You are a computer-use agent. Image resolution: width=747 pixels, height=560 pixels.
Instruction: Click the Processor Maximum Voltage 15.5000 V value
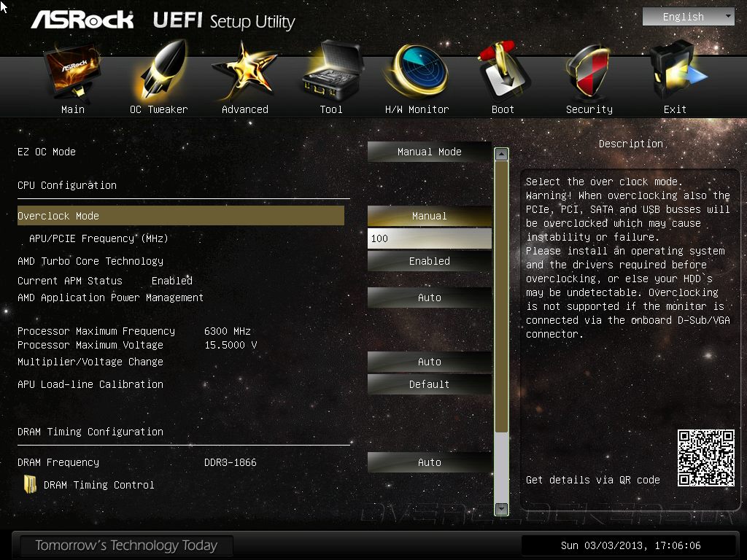231,345
